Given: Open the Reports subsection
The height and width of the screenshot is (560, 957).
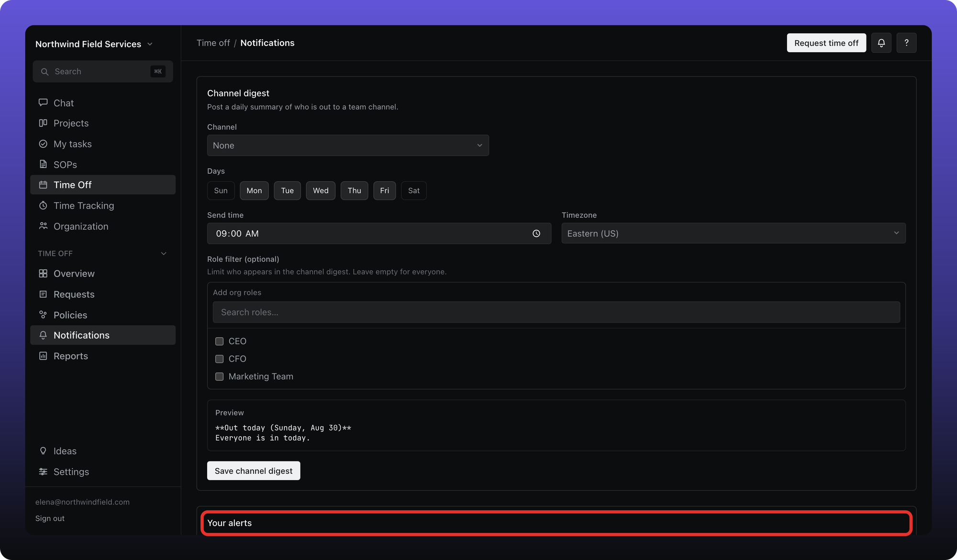Looking at the screenshot, I should pyautogui.click(x=103, y=356).
